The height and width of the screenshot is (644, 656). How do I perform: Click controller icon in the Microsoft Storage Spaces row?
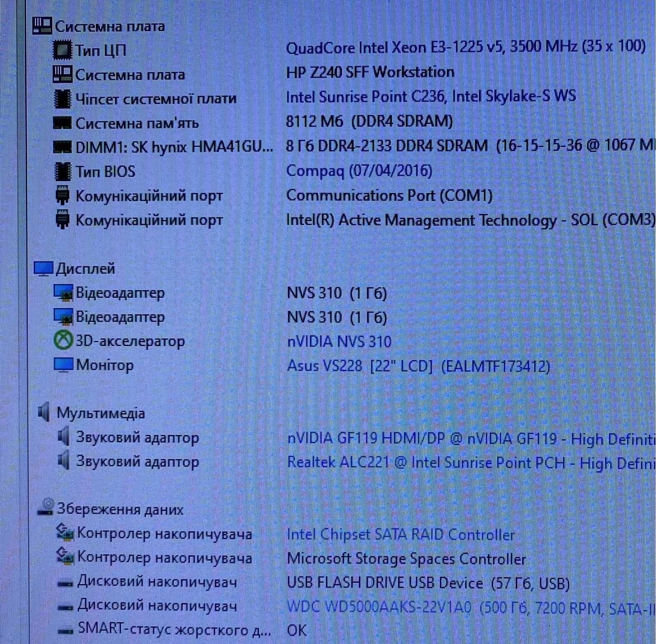coord(65,556)
